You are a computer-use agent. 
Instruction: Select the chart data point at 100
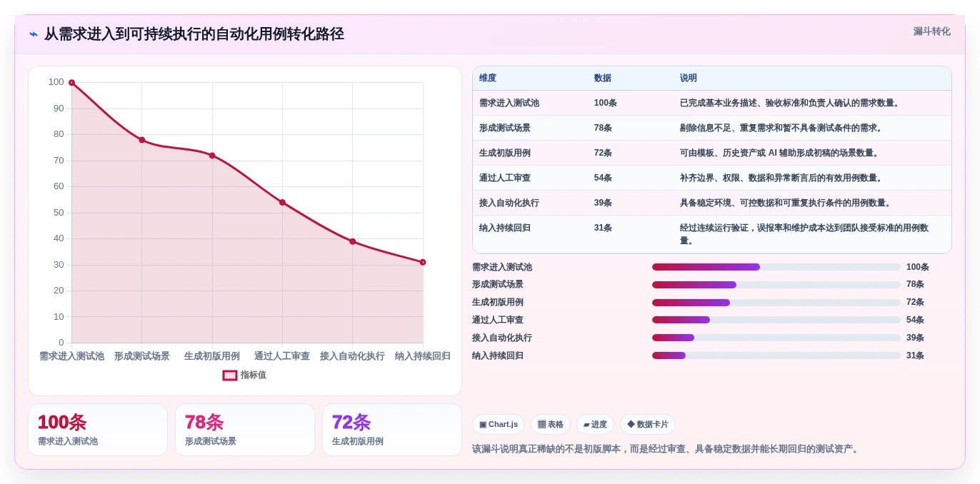tap(71, 83)
